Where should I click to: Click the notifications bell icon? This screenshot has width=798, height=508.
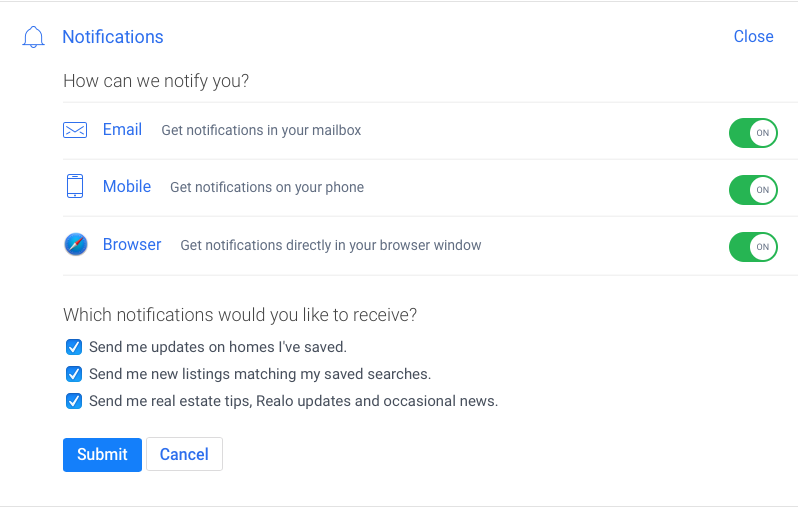pyautogui.click(x=33, y=37)
